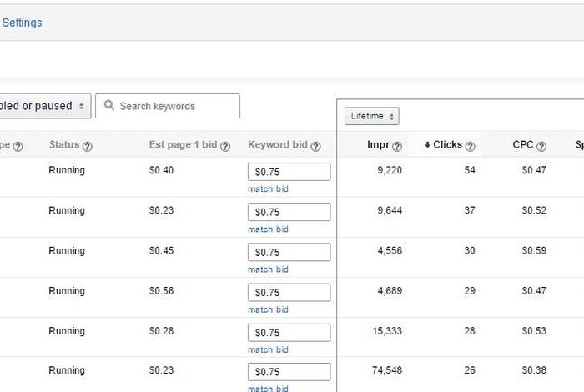The width and height of the screenshot is (584, 392).
Task: Click match bid for the $0.56 estimate row
Action: tap(268, 309)
